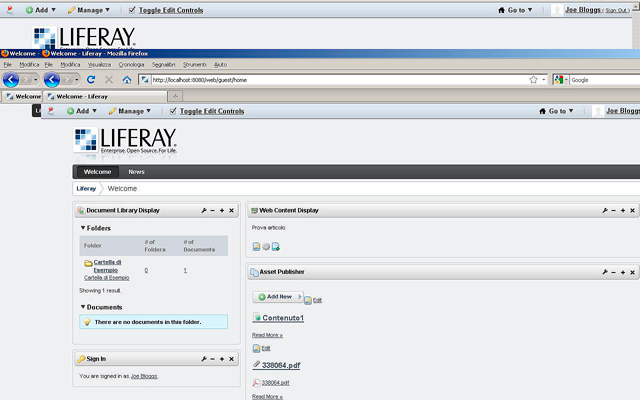Open the Segnalibri menu

click(x=163, y=64)
